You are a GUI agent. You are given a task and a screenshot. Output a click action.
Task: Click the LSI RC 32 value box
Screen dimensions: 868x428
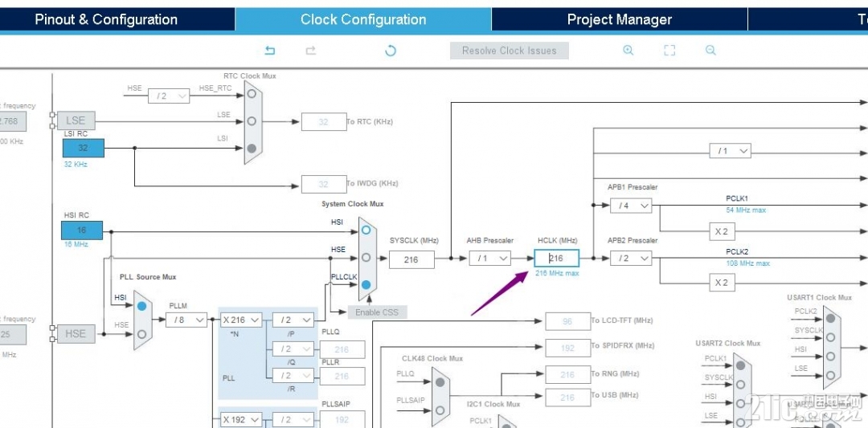coord(83,149)
